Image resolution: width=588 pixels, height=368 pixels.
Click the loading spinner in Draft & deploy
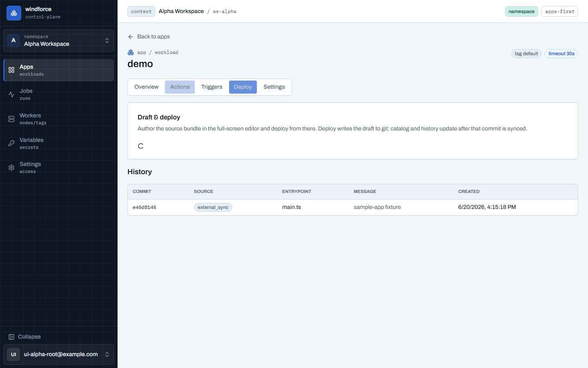tap(140, 146)
